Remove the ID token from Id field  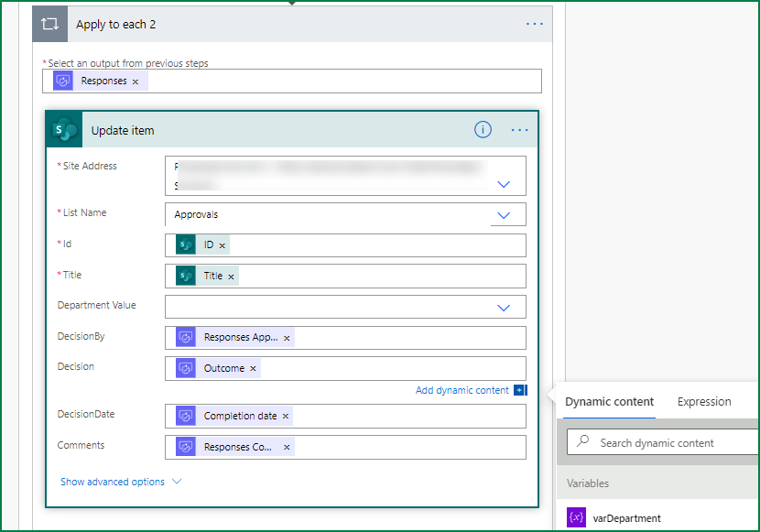[222, 245]
